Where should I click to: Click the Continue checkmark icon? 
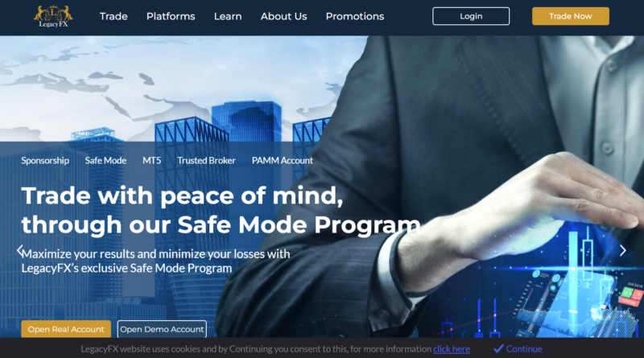(x=498, y=348)
